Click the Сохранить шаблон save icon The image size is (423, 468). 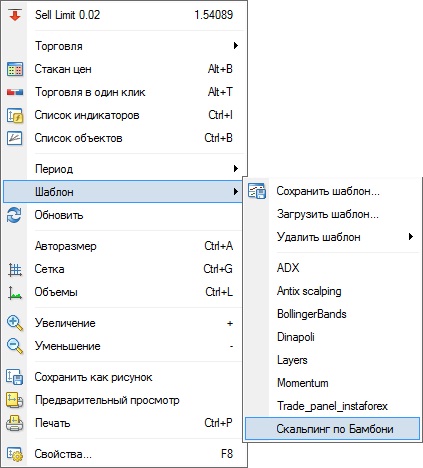coord(257,191)
